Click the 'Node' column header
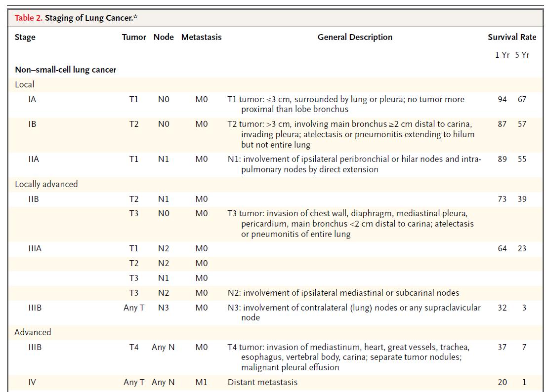Image resolution: width=546 pixels, height=392 pixels. point(164,37)
